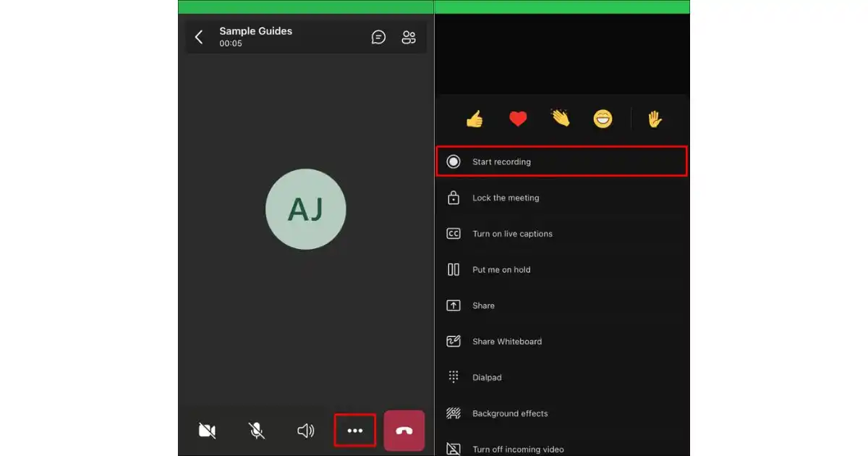Tap the speaker audio icon

pyautogui.click(x=305, y=431)
